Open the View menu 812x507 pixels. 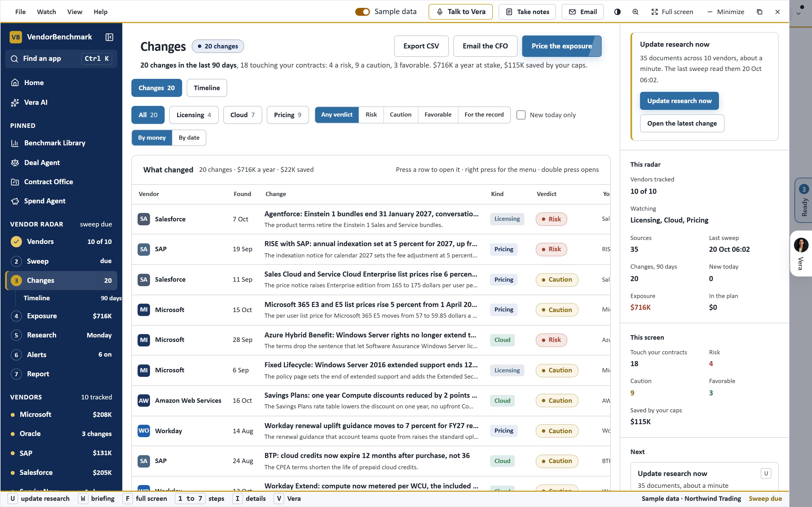[74, 12]
